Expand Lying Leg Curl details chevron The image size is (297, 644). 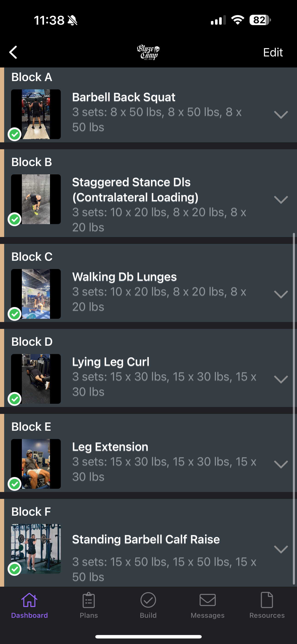pos(281,379)
